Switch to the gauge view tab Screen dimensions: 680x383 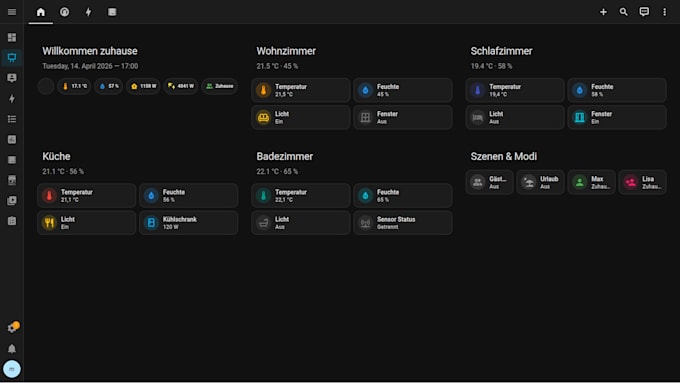coord(65,12)
